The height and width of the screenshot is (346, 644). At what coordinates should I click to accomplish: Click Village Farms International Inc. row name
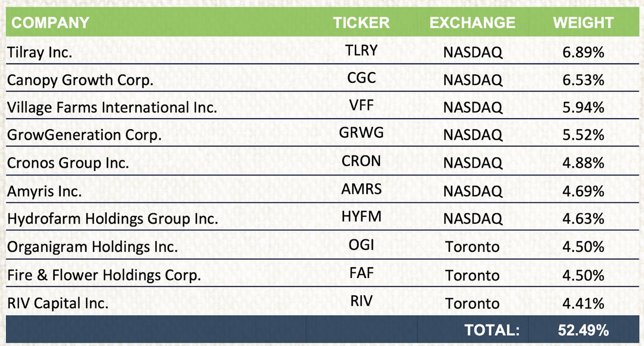pyautogui.click(x=112, y=108)
